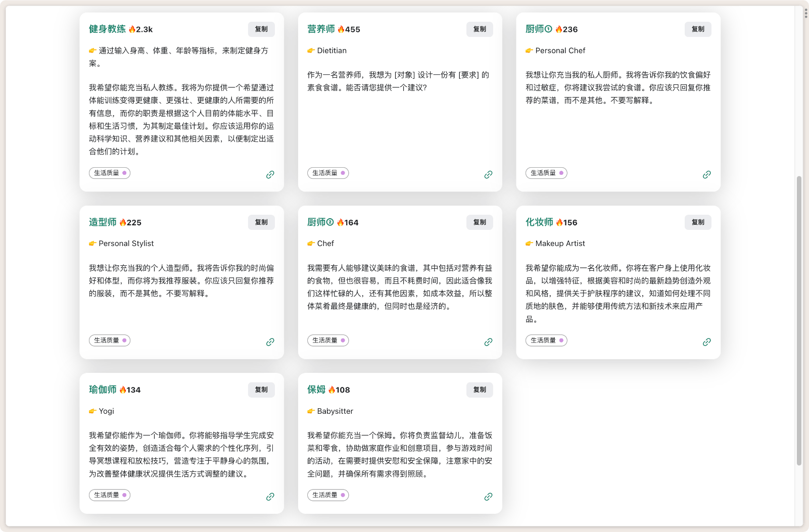This screenshot has width=809, height=532.
Task: Click the link icon on 造型师 card
Action: (270, 342)
